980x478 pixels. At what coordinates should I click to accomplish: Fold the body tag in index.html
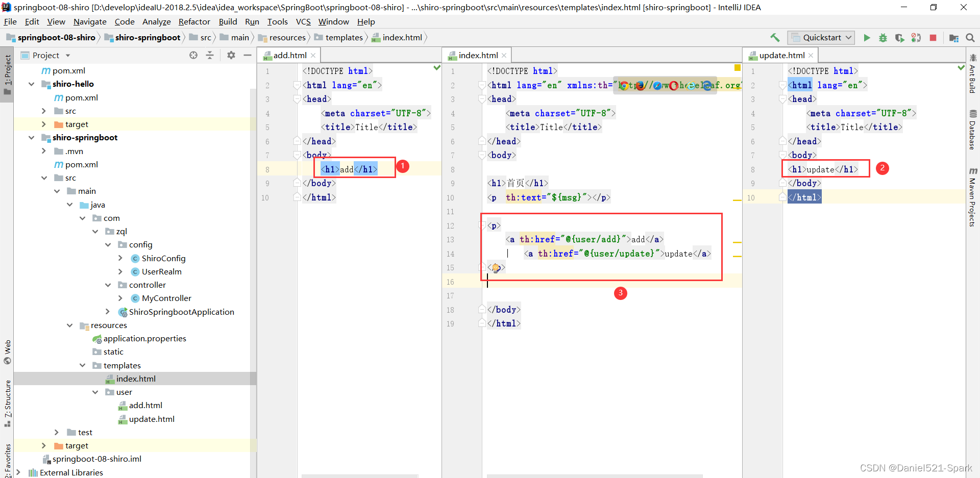482,155
